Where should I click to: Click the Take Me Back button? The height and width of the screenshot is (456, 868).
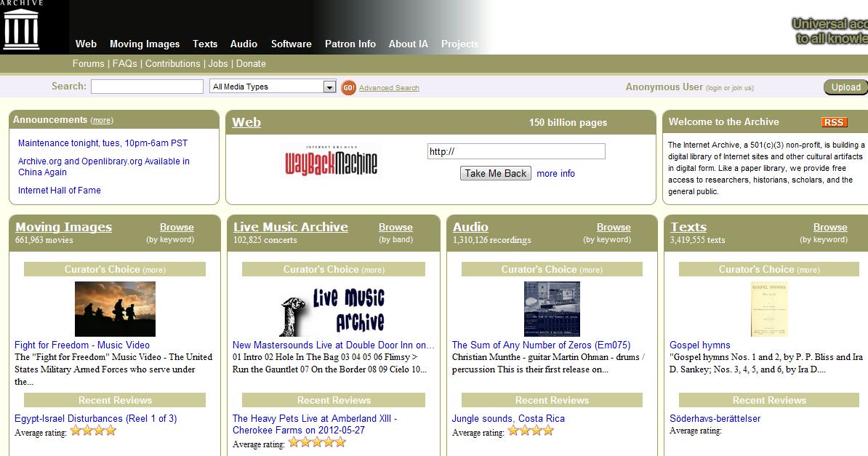tap(496, 173)
